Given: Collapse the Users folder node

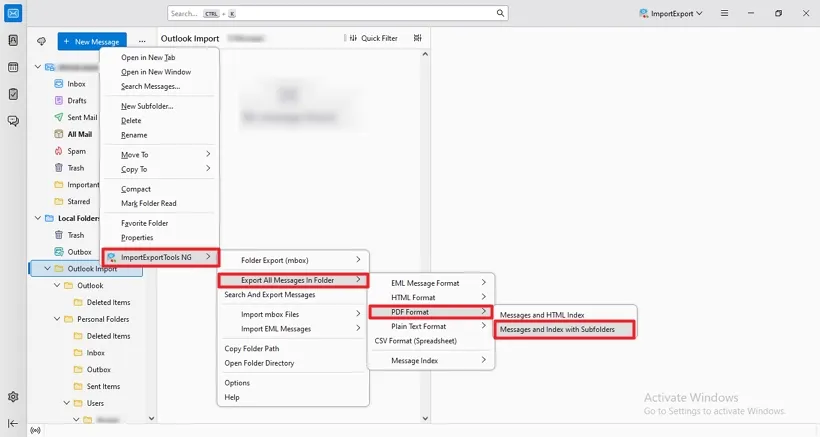Looking at the screenshot, I should (x=67, y=403).
